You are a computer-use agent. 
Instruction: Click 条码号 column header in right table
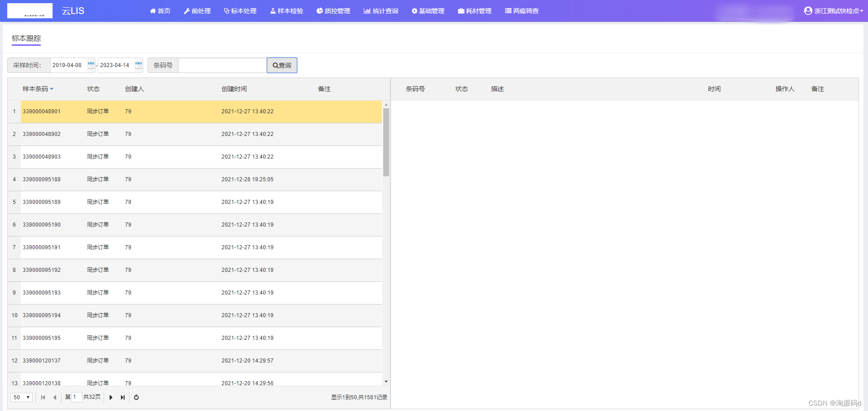click(415, 89)
